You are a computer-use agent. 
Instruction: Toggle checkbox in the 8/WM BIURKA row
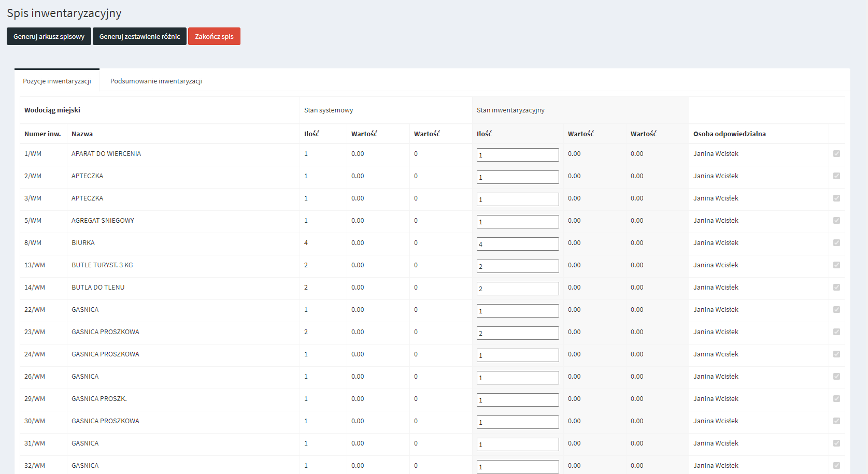836,243
